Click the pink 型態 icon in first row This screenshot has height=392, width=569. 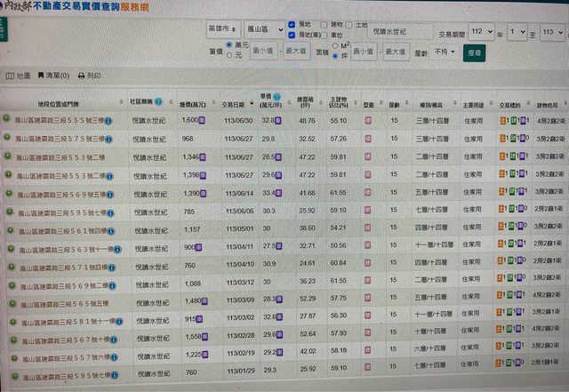(368, 119)
